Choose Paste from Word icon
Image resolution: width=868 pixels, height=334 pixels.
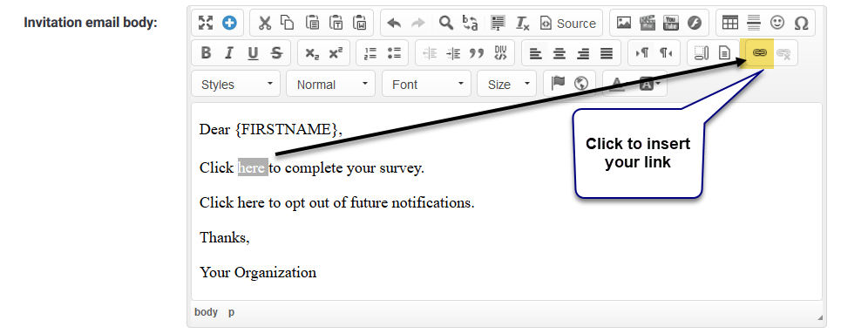coord(360,23)
